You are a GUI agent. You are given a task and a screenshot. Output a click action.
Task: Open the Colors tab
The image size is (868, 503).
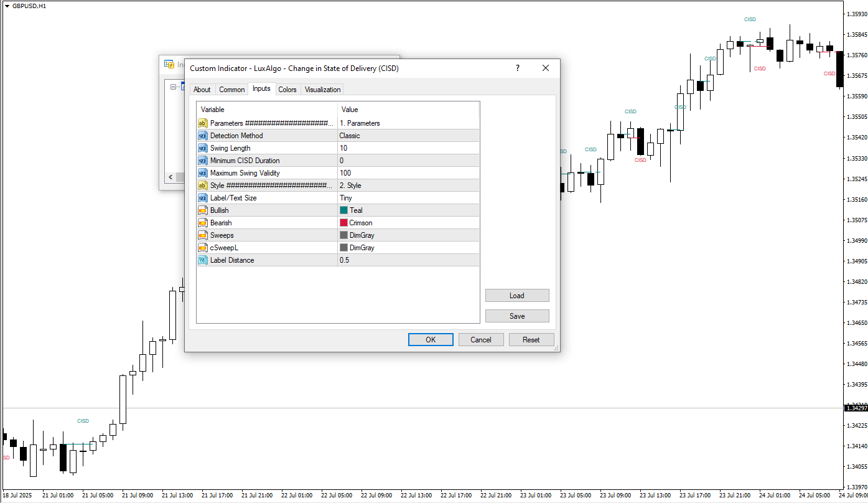tap(287, 90)
